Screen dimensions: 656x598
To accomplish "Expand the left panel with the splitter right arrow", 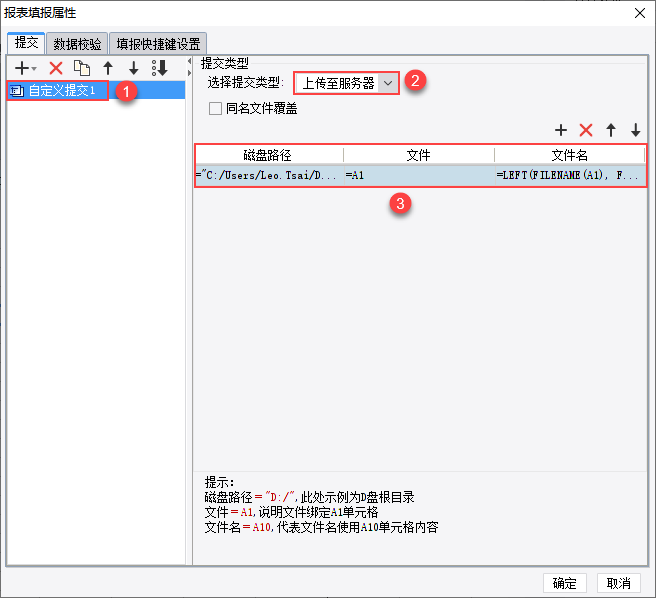I will 189,73.
